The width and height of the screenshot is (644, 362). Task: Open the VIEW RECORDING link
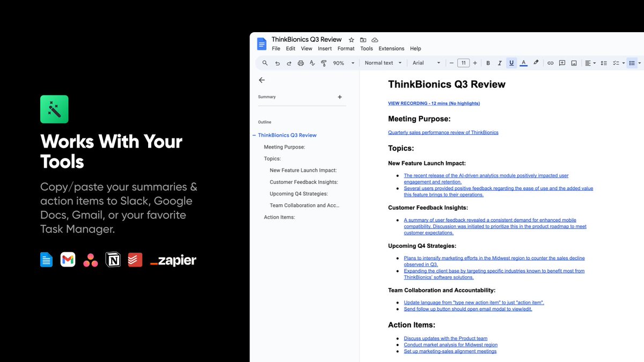point(433,103)
